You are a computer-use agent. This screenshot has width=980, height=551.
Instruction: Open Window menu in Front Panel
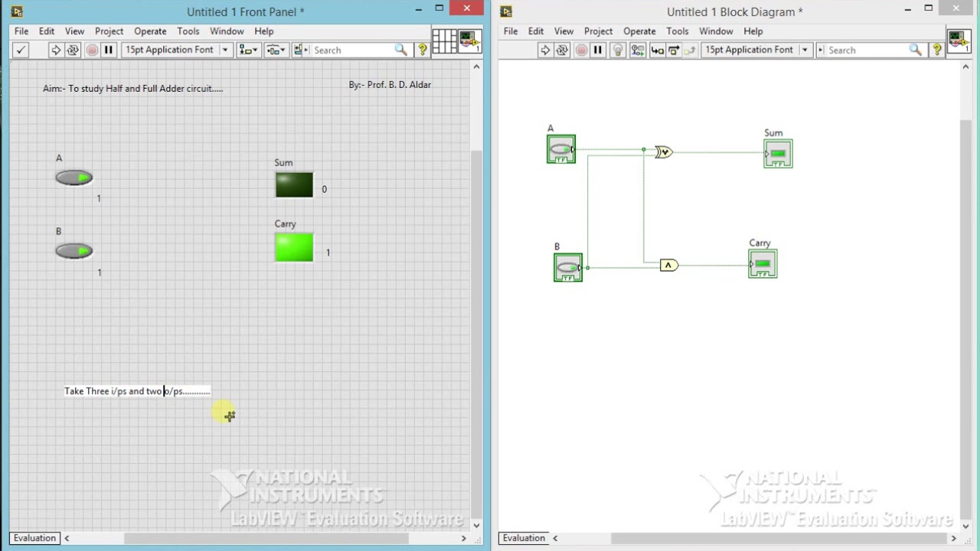coord(227,31)
